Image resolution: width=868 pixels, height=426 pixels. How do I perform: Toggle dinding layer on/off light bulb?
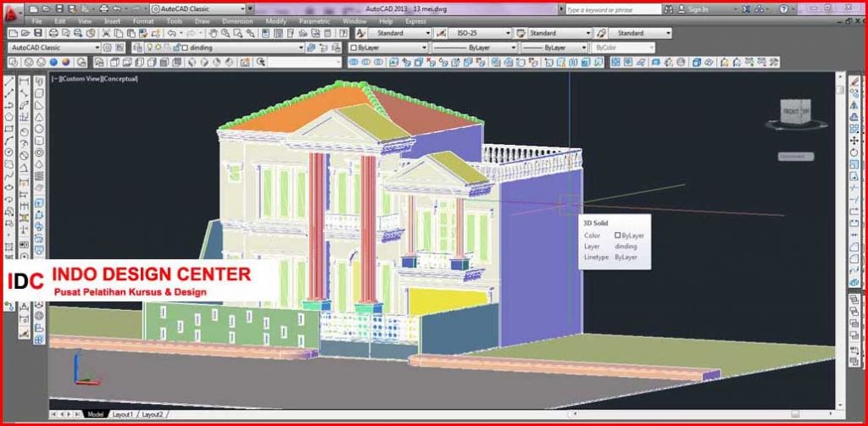pyautogui.click(x=149, y=48)
